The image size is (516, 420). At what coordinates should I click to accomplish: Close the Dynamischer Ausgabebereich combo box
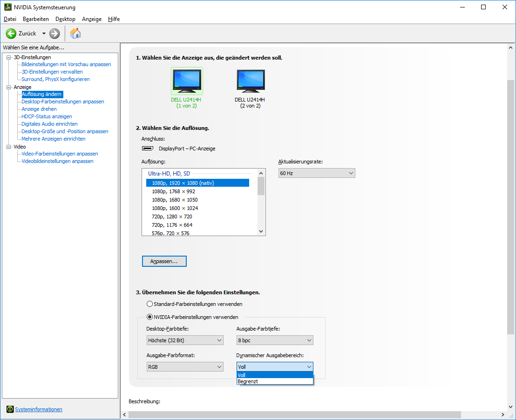pyautogui.click(x=275, y=366)
